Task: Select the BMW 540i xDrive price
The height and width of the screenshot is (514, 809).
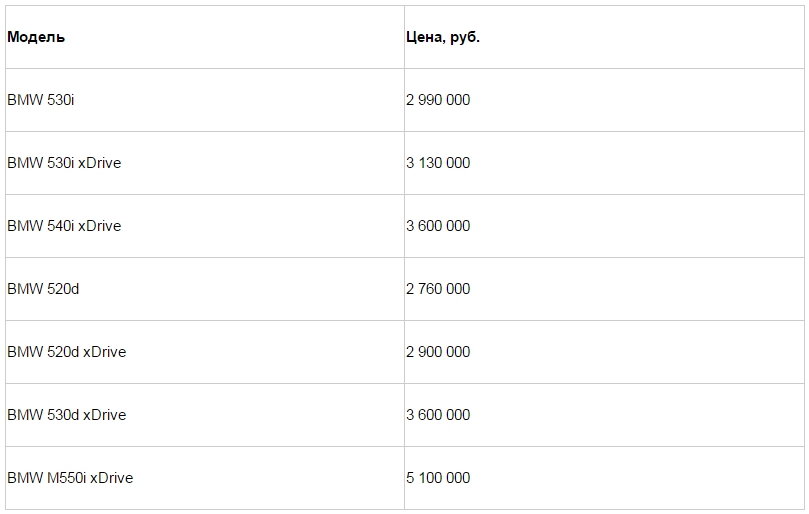Action: (604, 226)
